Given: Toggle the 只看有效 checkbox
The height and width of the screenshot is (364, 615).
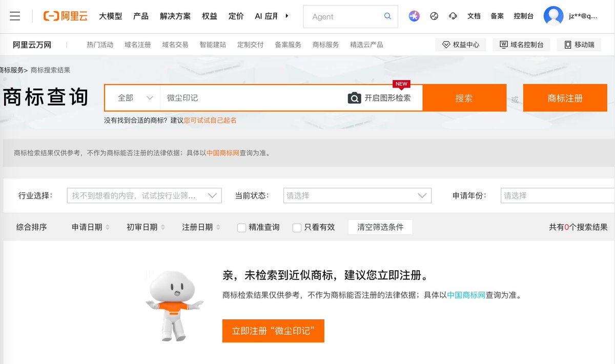Looking at the screenshot, I should coord(297,228).
